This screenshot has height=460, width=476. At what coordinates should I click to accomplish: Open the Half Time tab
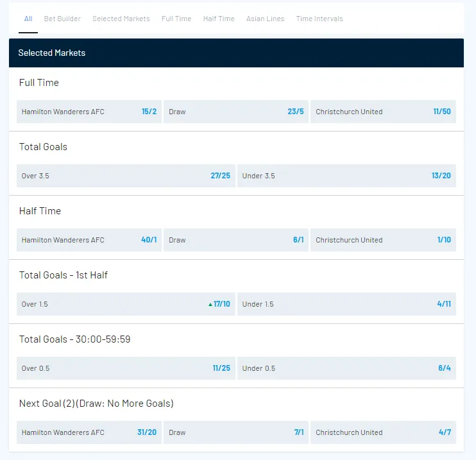(219, 19)
